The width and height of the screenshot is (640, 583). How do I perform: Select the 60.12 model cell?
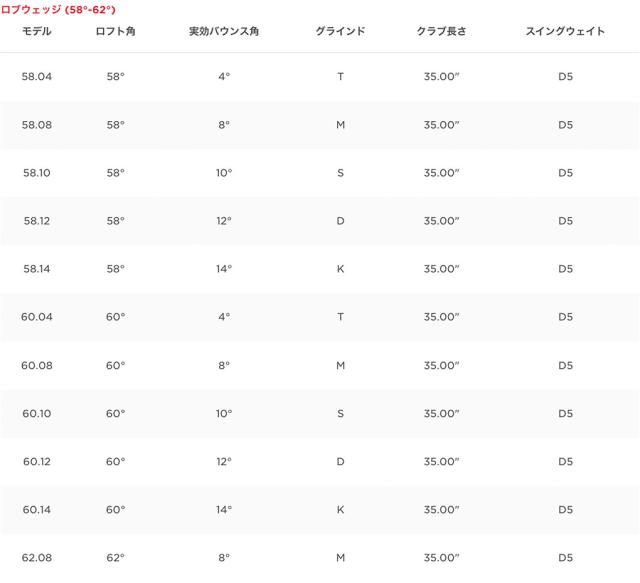click(x=36, y=461)
